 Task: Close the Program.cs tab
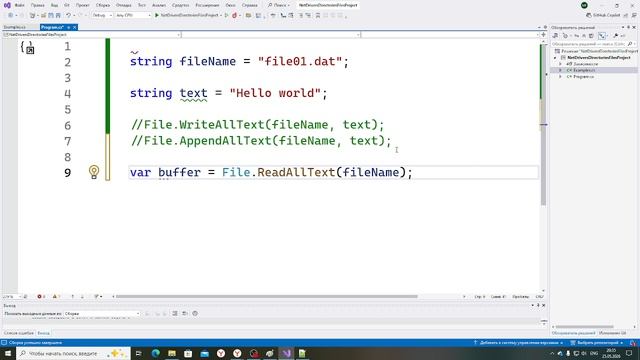[x=75, y=27]
